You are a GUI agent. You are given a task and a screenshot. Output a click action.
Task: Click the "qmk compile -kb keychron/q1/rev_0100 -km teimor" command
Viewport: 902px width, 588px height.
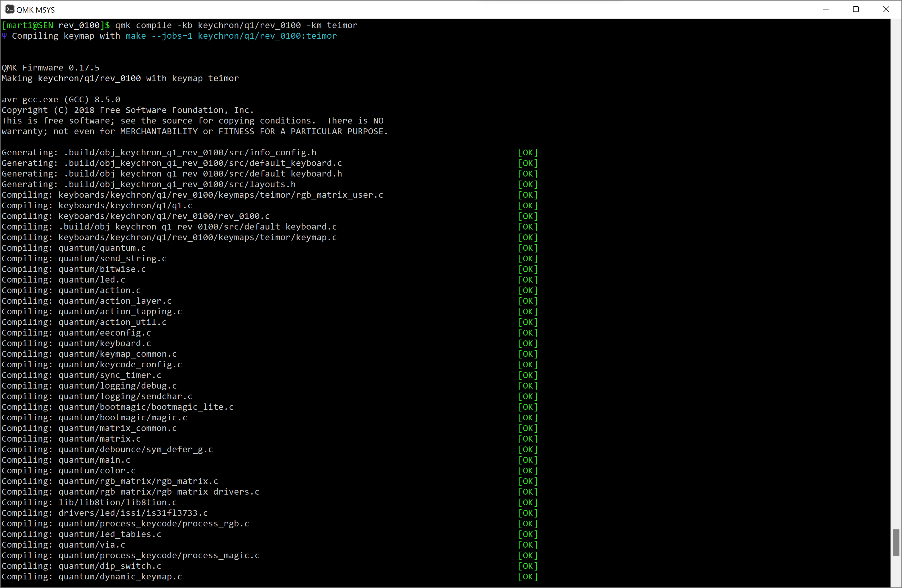click(236, 26)
